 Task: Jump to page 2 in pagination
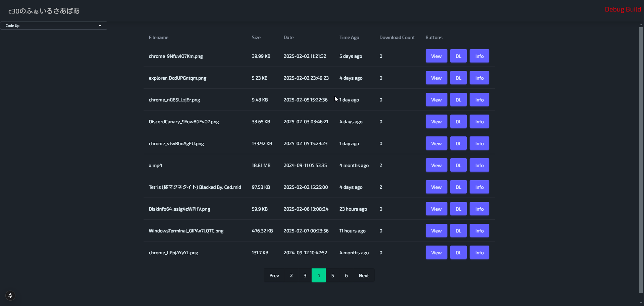(291, 275)
